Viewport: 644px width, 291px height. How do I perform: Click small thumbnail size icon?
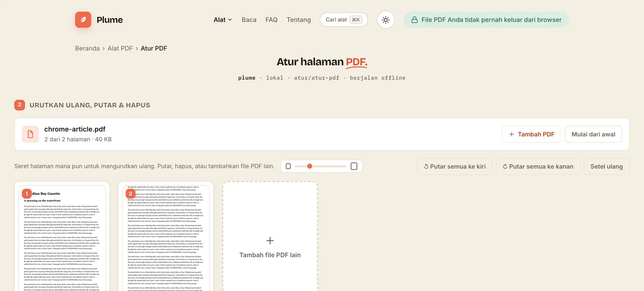[288, 166]
